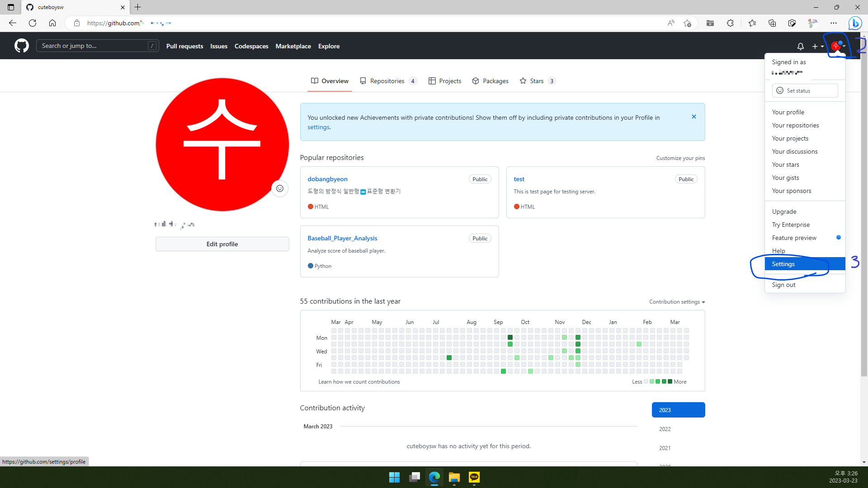The image size is (868, 488).
Task: Open the Stars tab
Action: 538,81
